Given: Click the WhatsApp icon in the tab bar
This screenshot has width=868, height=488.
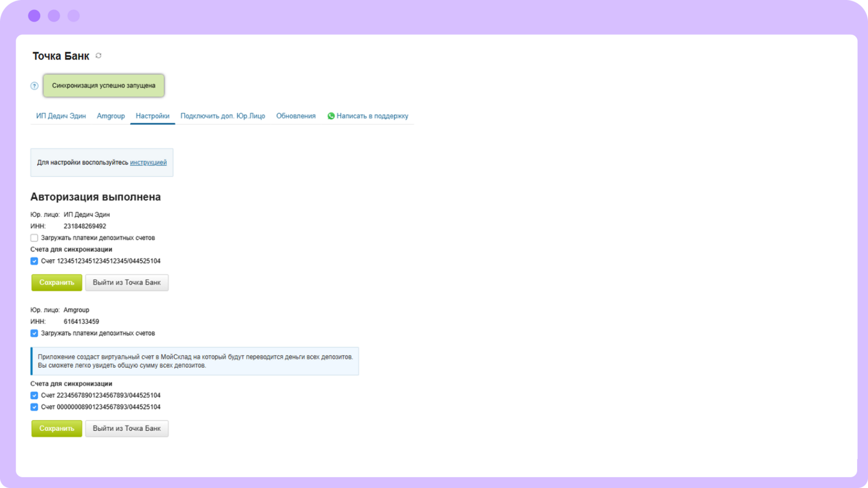Looking at the screenshot, I should click(x=331, y=116).
